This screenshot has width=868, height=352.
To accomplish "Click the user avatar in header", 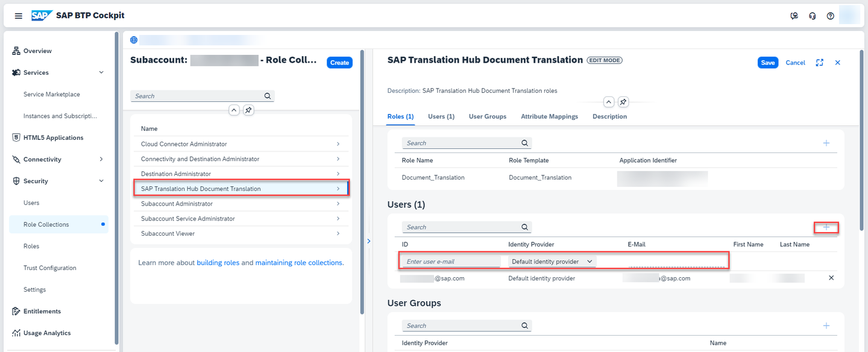I will (x=850, y=15).
